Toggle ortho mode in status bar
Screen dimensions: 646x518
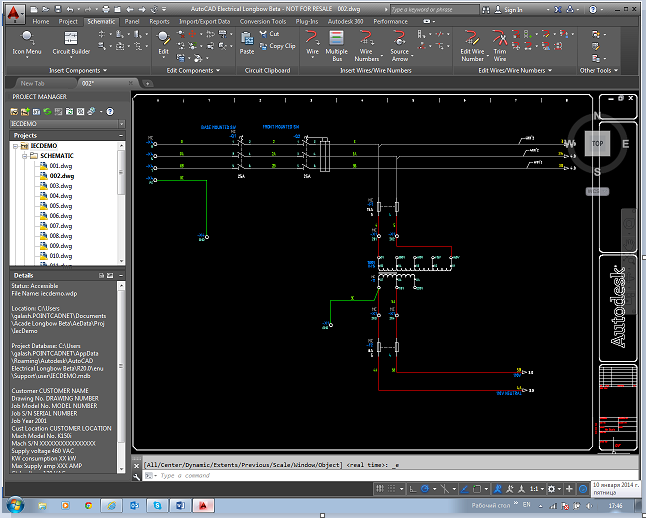(x=412, y=489)
